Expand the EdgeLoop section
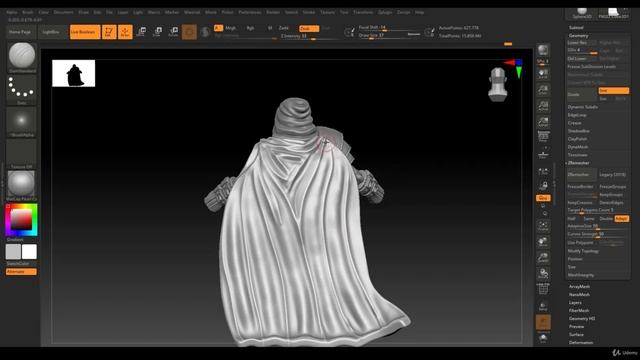 click(577, 115)
